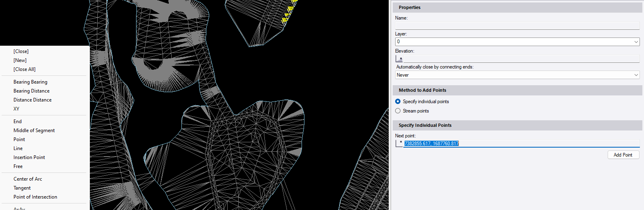Select Middle of Segment snap option

[x=34, y=130]
